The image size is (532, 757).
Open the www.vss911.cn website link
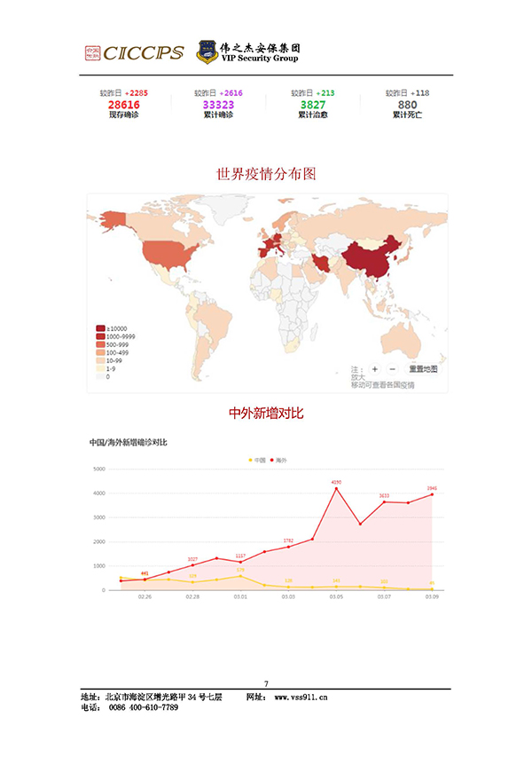coord(300,698)
